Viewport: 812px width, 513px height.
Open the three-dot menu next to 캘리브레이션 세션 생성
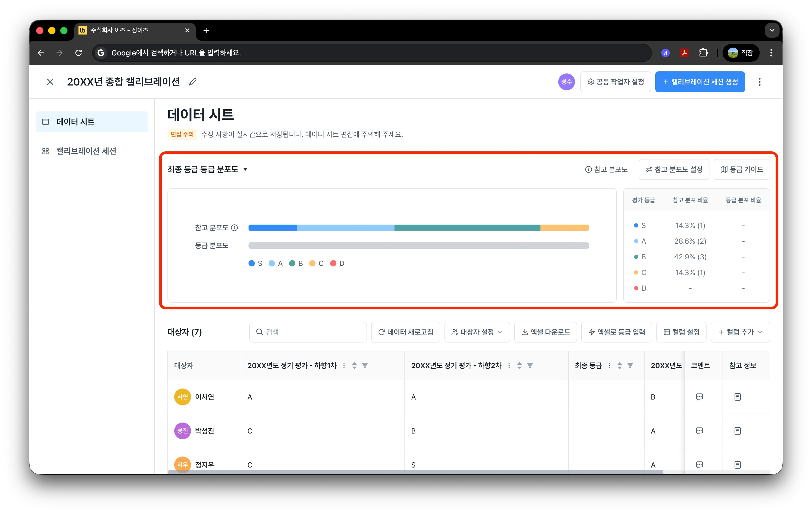pos(759,82)
